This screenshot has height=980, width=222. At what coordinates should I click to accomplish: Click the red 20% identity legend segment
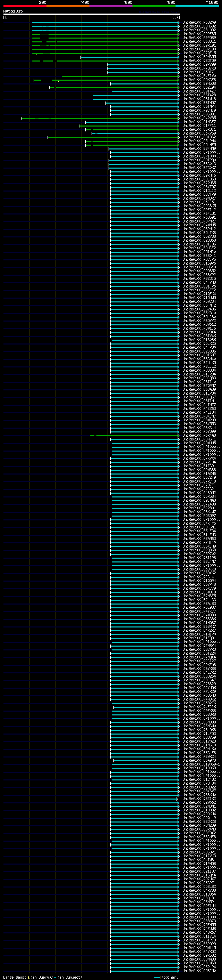(x=25, y=6)
